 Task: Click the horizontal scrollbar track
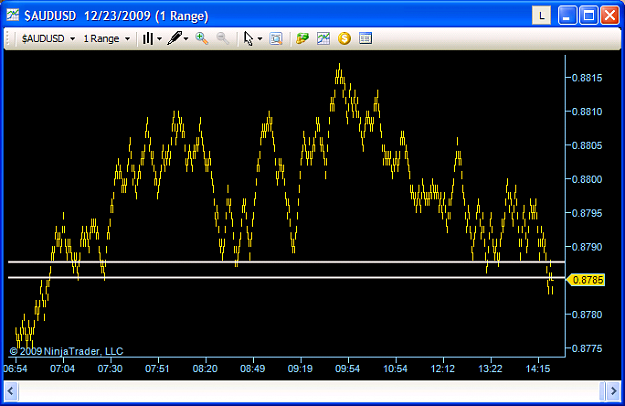(309, 391)
